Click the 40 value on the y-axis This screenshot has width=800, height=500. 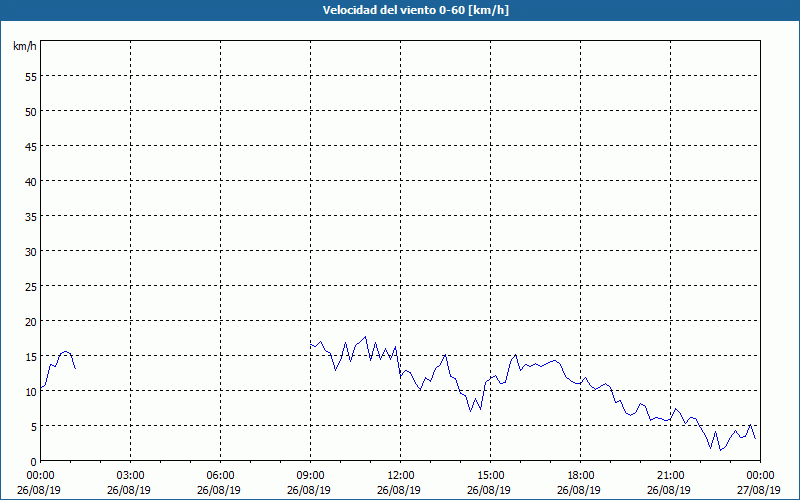pyautogui.click(x=31, y=182)
